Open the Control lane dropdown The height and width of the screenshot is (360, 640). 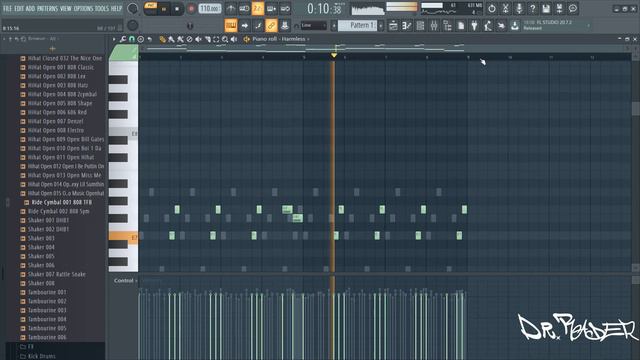click(x=126, y=280)
